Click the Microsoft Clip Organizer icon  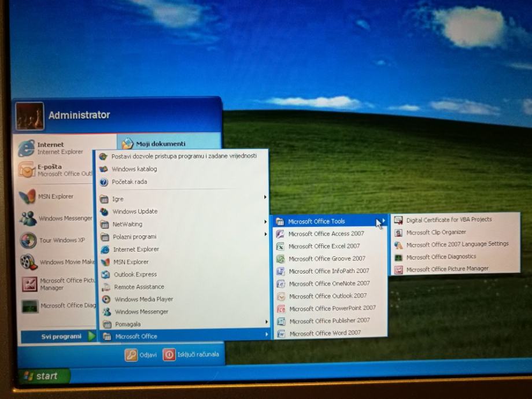coord(398,232)
